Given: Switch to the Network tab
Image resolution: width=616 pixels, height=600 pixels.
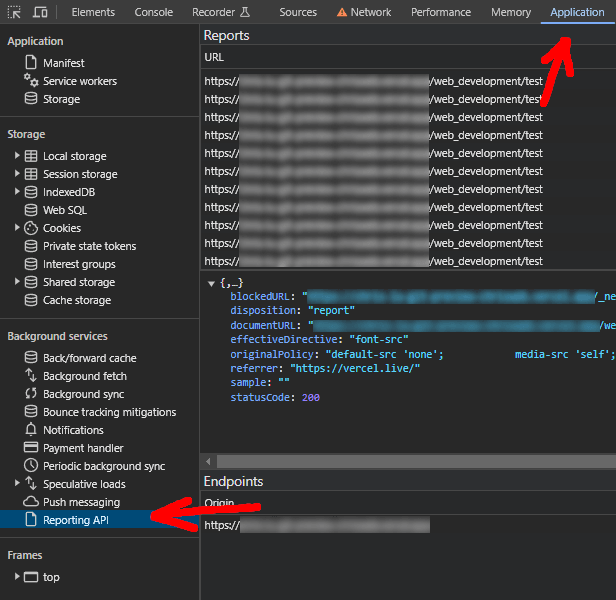Looking at the screenshot, I should pos(364,12).
